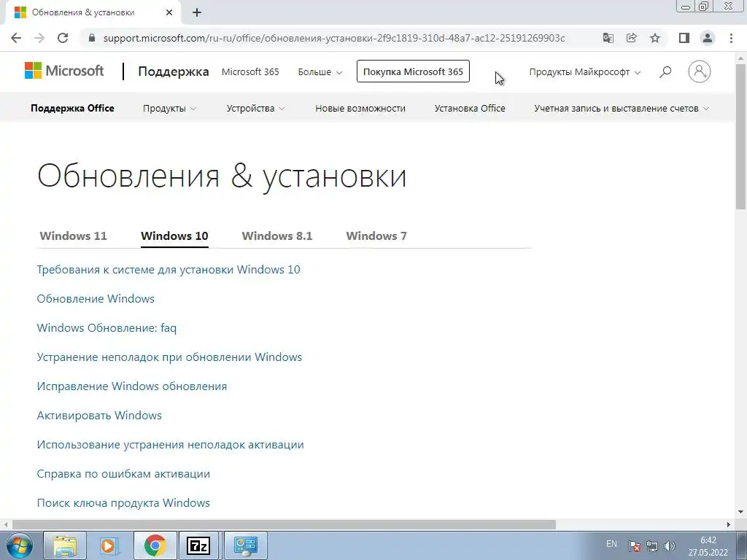The image size is (747, 560).
Task: Open the Chrome profile avatar
Action: [x=708, y=38]
